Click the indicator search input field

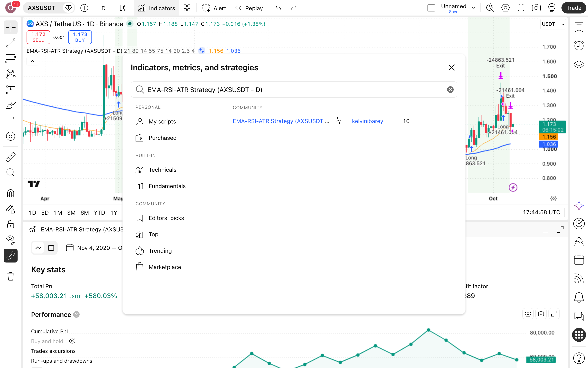click(294, 90)
